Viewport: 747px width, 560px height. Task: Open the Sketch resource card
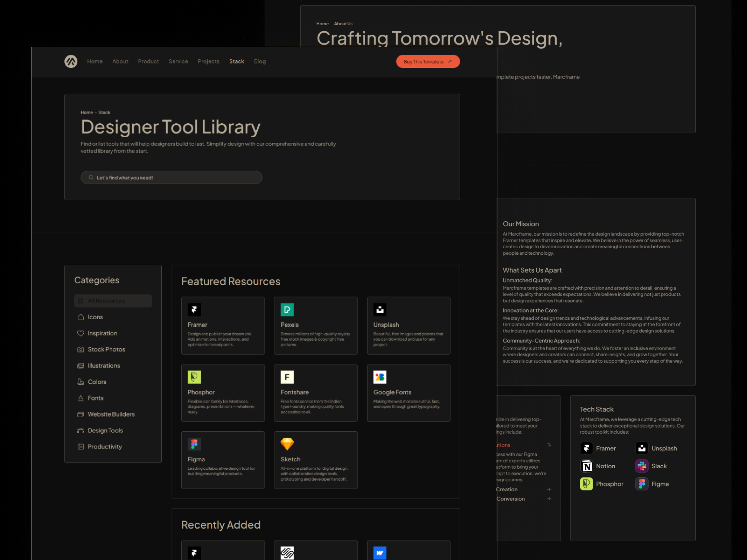315,460
